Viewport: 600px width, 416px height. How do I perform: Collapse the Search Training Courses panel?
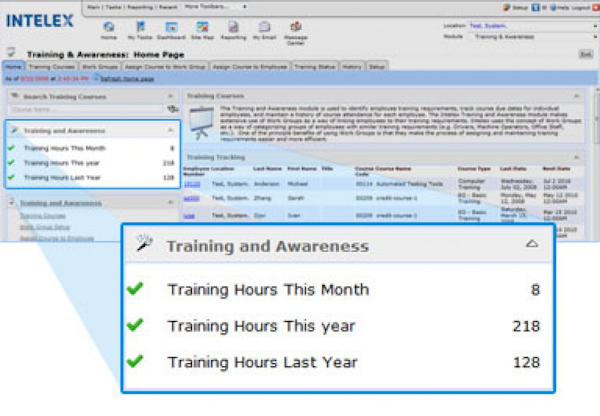pyautogui.click(x=171, y=96)
